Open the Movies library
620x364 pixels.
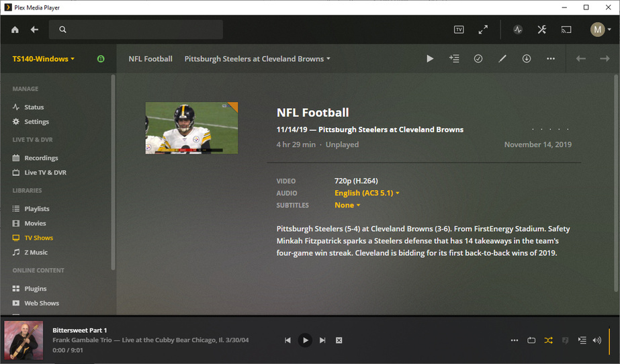[30, 223]
